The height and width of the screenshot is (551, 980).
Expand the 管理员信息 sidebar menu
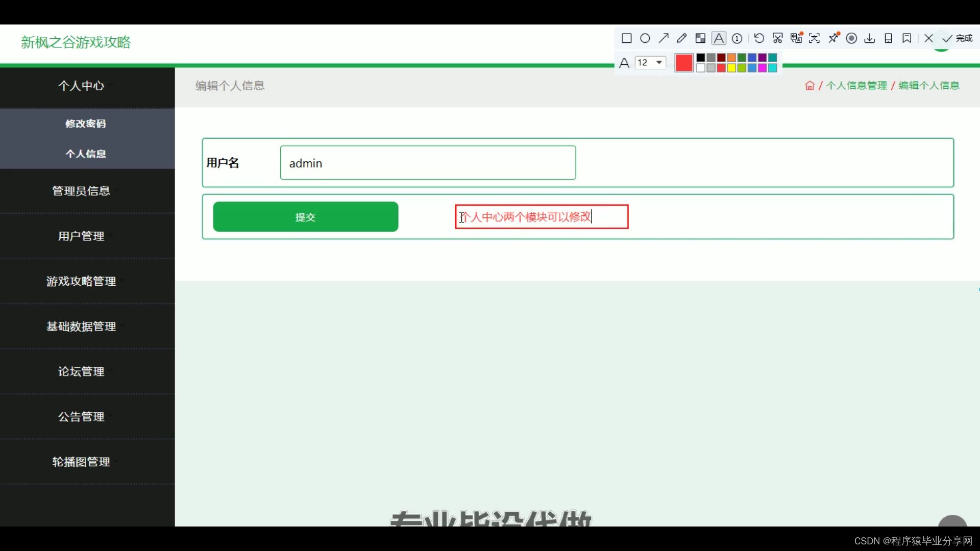(x=81, y=191)
